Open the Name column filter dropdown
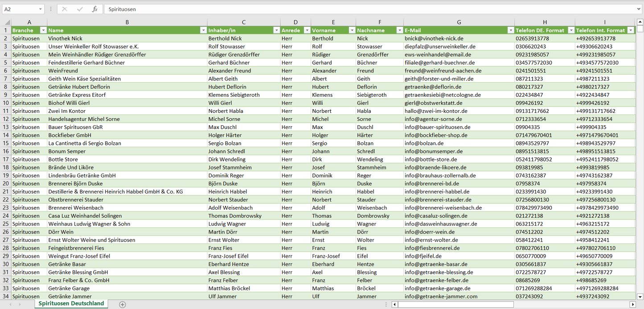 pos(203,30)
